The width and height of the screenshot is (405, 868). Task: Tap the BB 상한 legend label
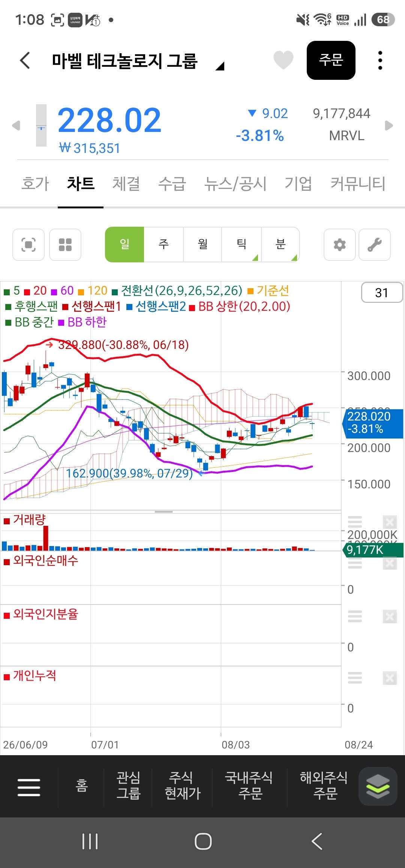(244, 307)
